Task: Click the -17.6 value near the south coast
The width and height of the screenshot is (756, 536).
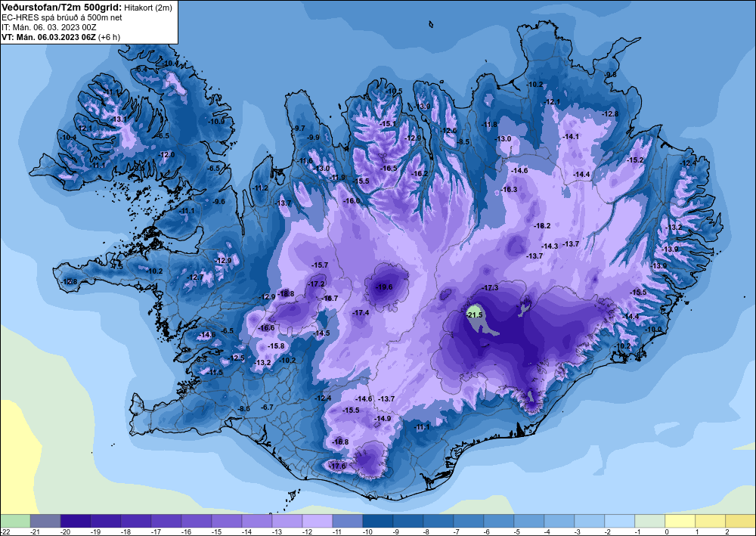Action: (x=337, y=466)
